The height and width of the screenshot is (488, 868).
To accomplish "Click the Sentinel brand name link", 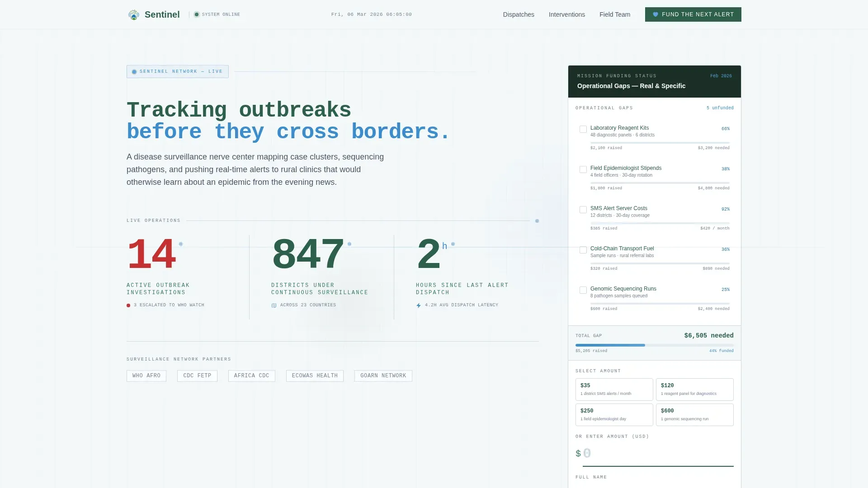I will point(162,14).
